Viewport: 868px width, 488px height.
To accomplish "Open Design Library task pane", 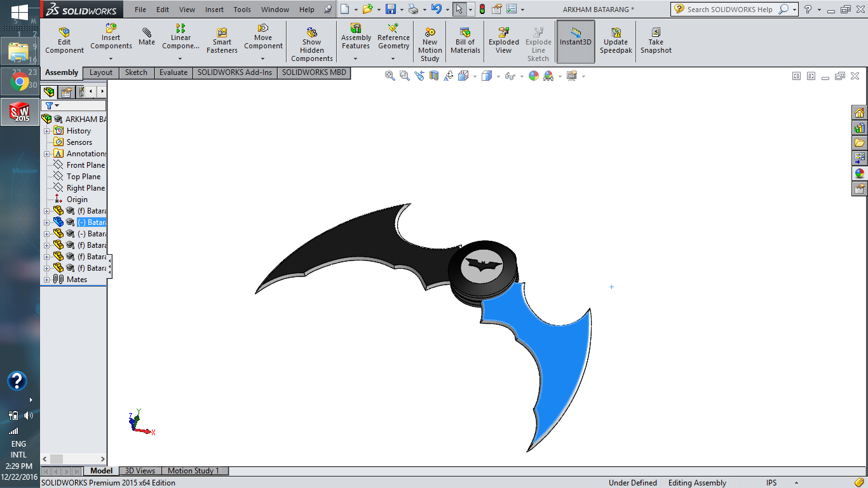I will tap(860, 128).
